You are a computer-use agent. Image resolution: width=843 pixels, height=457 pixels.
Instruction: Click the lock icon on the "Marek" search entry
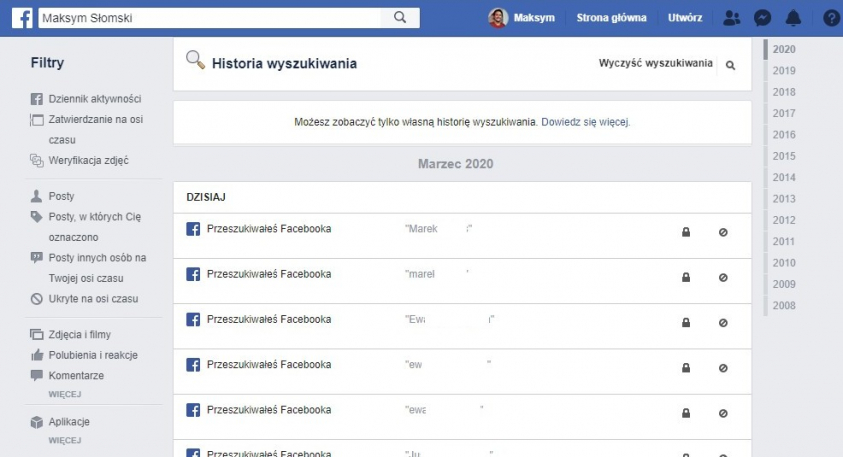click(686, 232)
